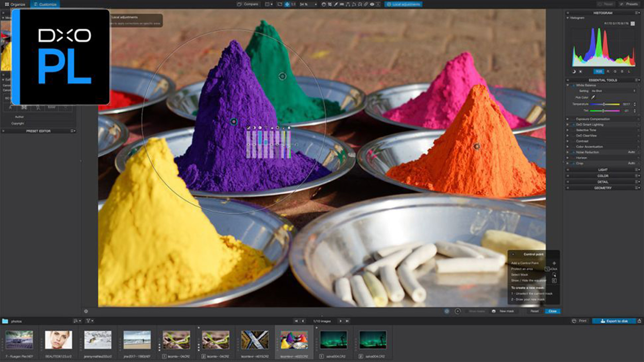644x362 pixels.
Task: Click the gear icon below the image
Action: point(86,311)
